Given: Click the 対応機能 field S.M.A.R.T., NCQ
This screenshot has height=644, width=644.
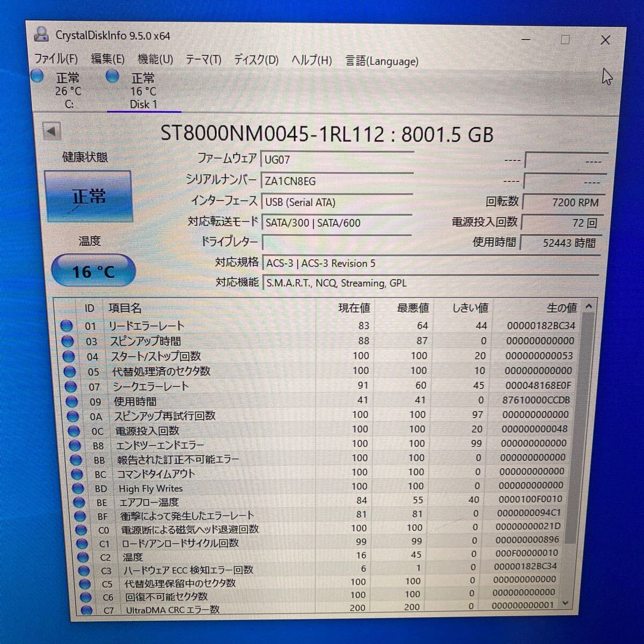Looking at the screenshot, I should coord(431,283).
